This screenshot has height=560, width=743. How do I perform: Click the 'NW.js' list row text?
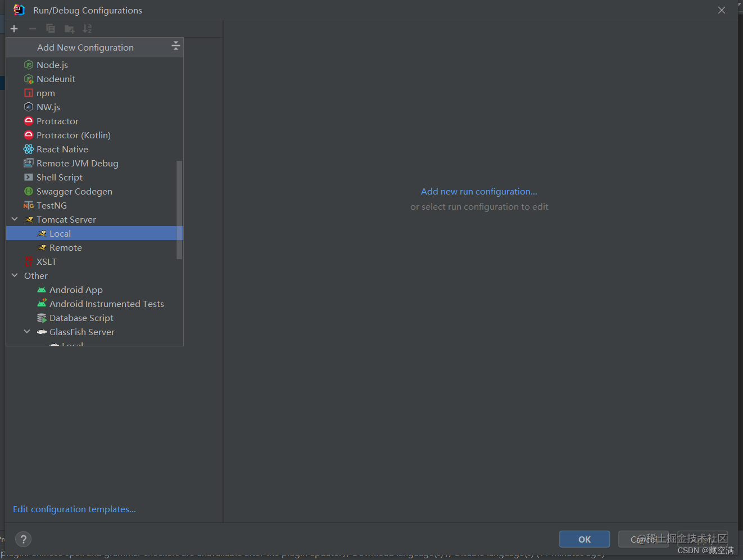(48, 107)
